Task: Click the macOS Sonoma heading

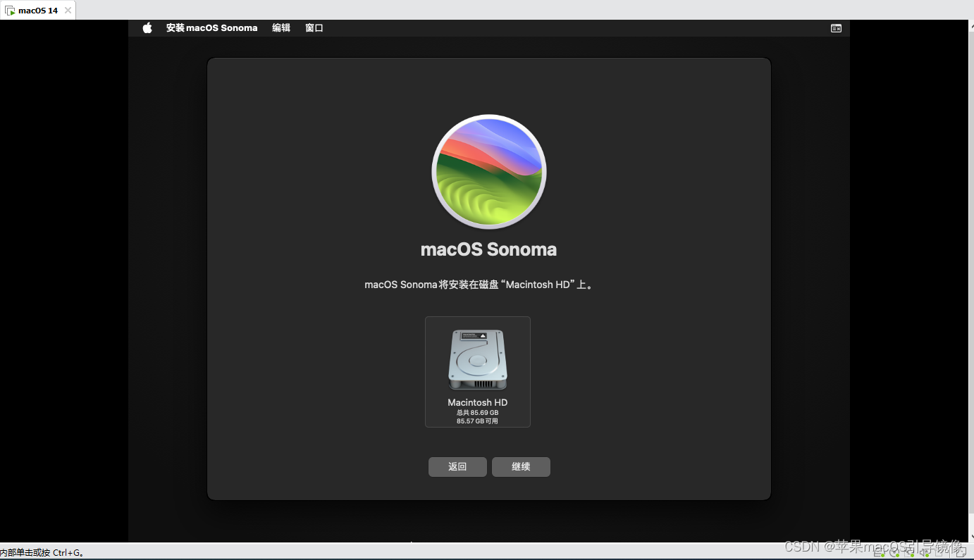Action: click(x=489, y=249)
